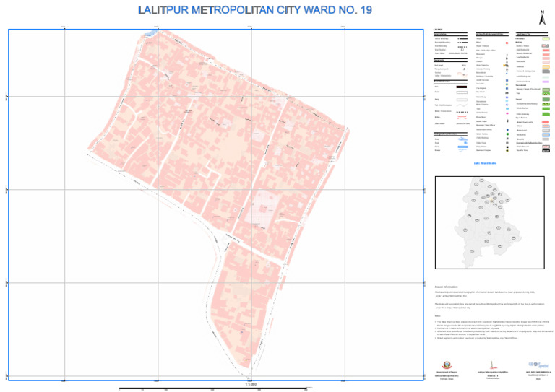Click the map title 'Lalitpur Metropolitan City Ward No. 19'

pos(255,10)
